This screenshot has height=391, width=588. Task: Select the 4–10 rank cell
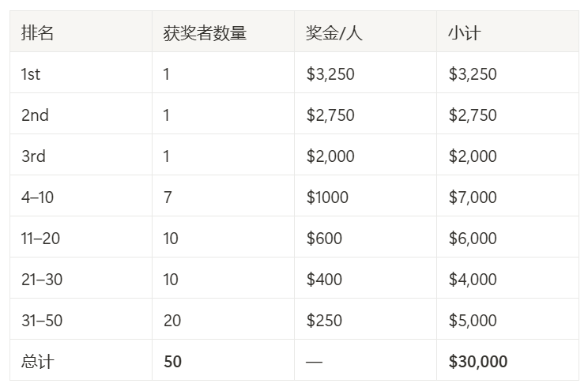click(x=37, y=197)
